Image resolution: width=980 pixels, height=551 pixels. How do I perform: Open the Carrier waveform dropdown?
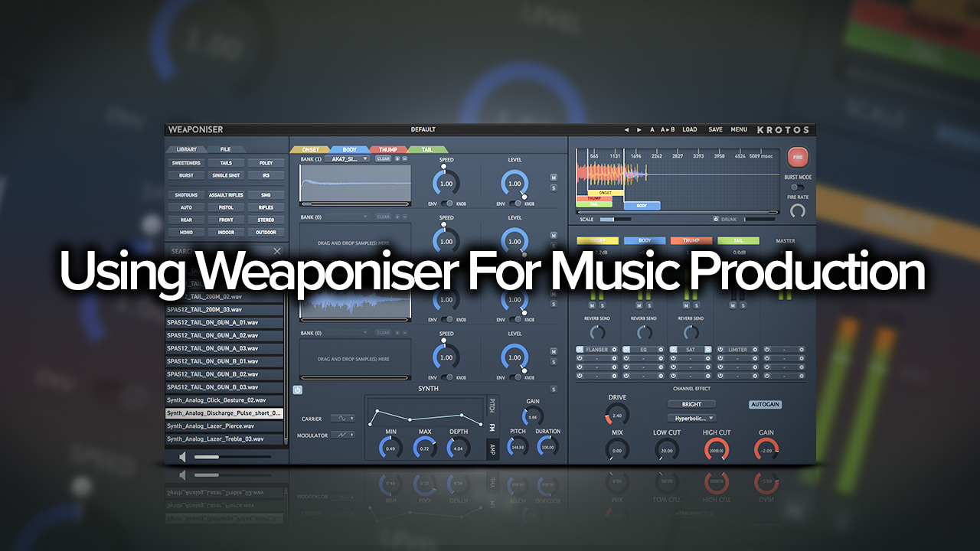(342, 419)
